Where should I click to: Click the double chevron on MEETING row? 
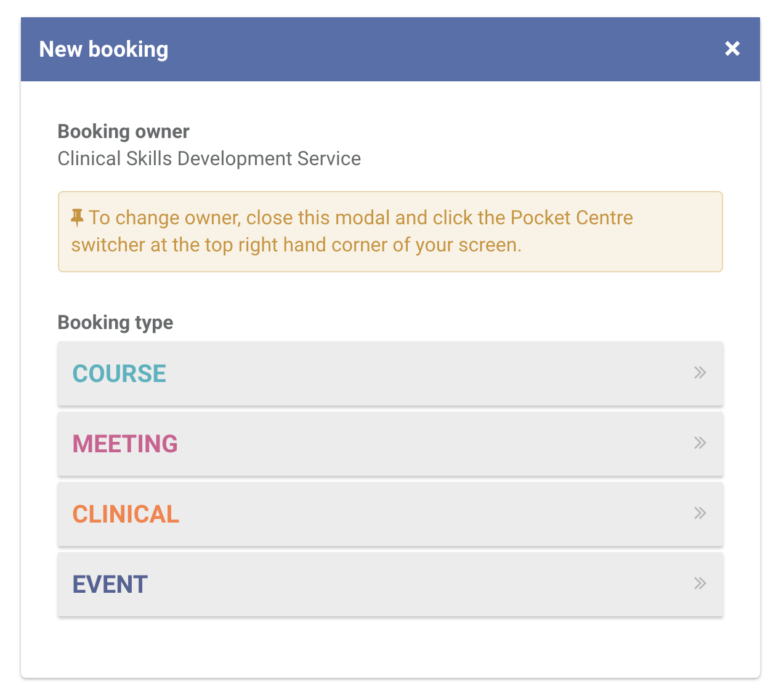pos(700,443)
